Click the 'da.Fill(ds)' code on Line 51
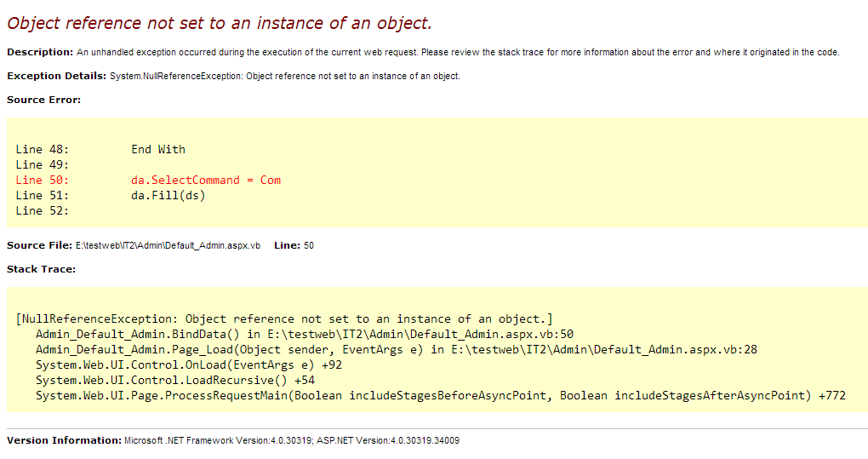 click(x=168, y=195)
